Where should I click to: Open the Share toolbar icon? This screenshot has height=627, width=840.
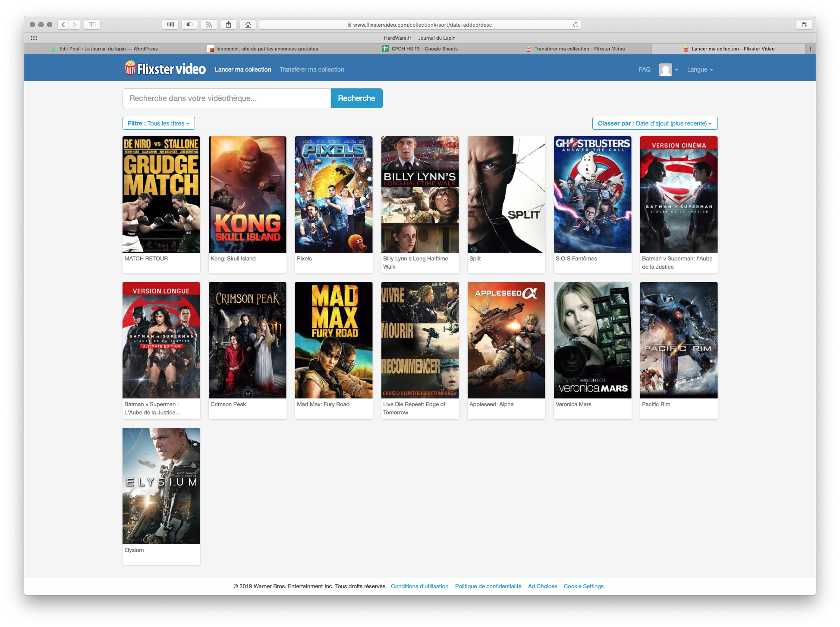pos(229,25)
